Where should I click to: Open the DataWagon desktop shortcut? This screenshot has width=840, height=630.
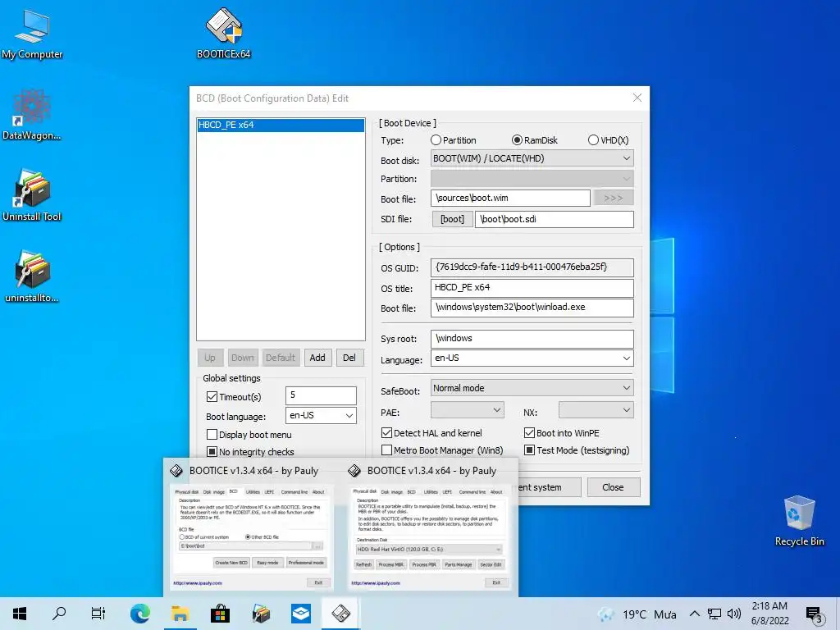(x=32, y=115)
